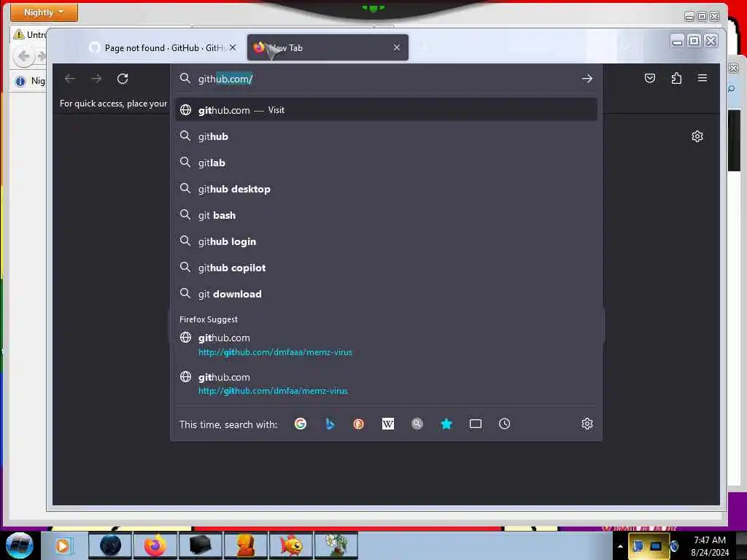The width and height of the screenshot is (747, 560).
Task: Close the Page not found GitHub tab
Action: pyautogui.click(x=233, y=47)
